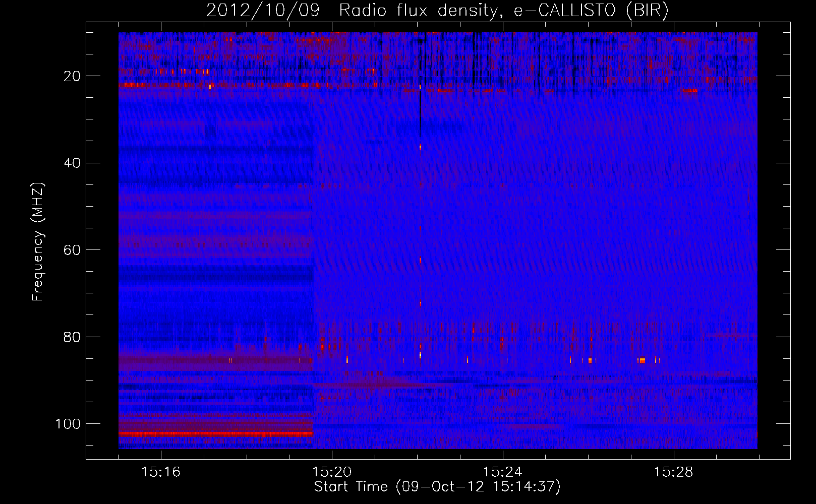The height and width of the screenshot is (504, 816).
Task: Click the frequency tick label "100"
Action: (68, 424)
